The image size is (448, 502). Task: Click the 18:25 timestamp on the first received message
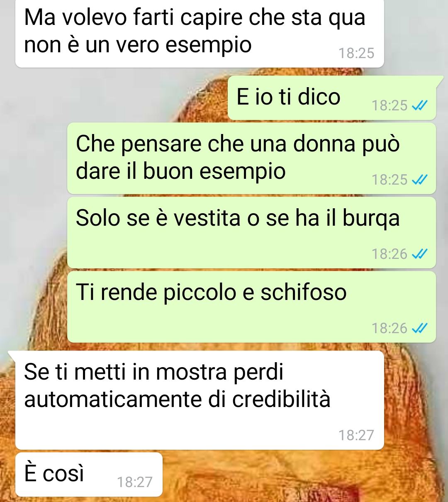(x=356, y=54)
